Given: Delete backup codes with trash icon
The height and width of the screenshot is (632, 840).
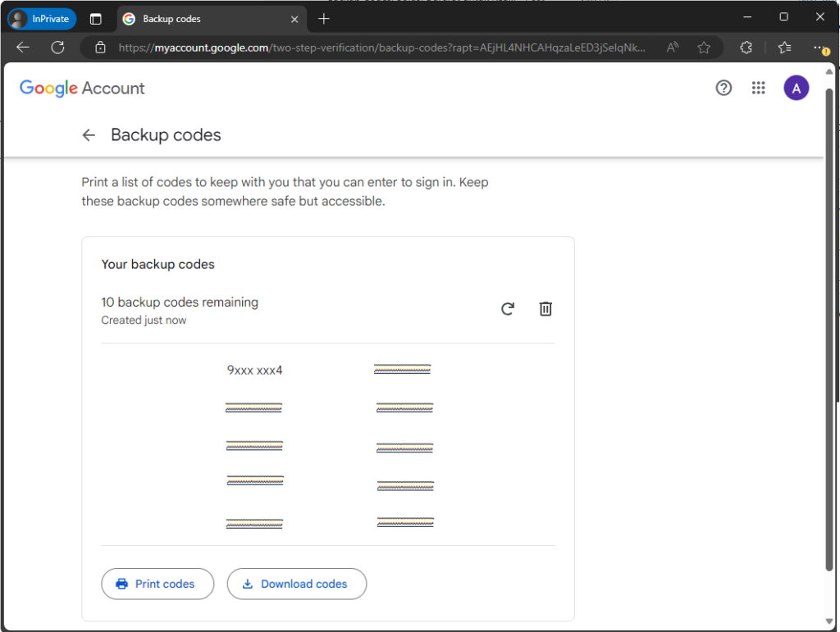Looking at the screenshot, I should (546, 309).
